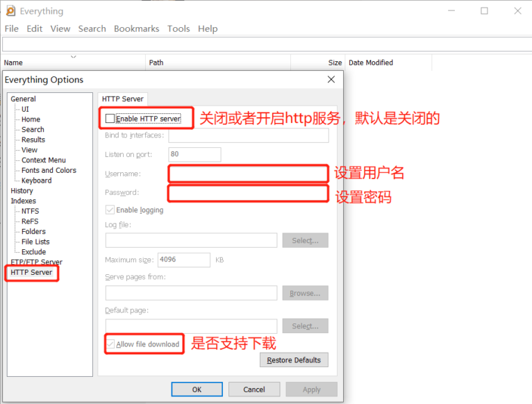Open the File menu
Image resolution: width=532 pixels, height=404 pixels.
pos(12,29)
